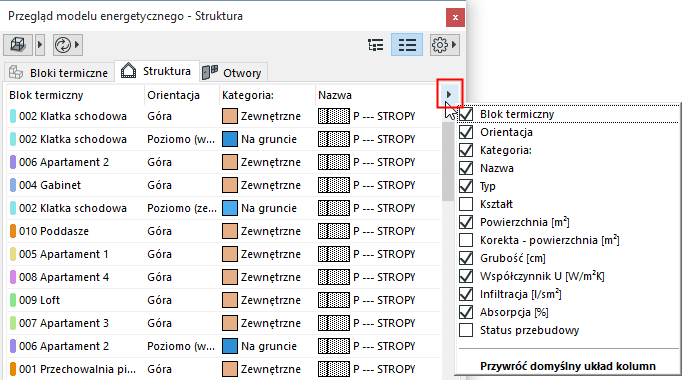This screenshot has width=682, height=380.
Task: Click STROPY fill pattern in 008 Apartament 4 row
Action: coord(334,277)
